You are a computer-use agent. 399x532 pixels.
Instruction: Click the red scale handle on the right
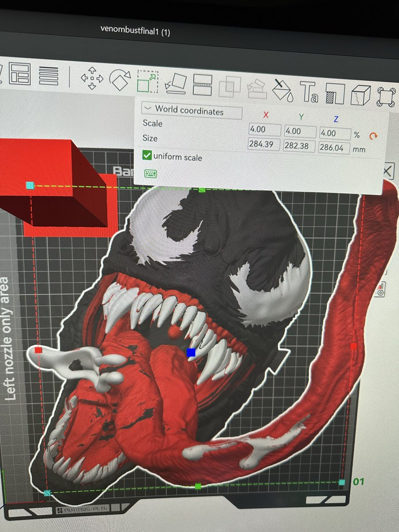(353, 345)
